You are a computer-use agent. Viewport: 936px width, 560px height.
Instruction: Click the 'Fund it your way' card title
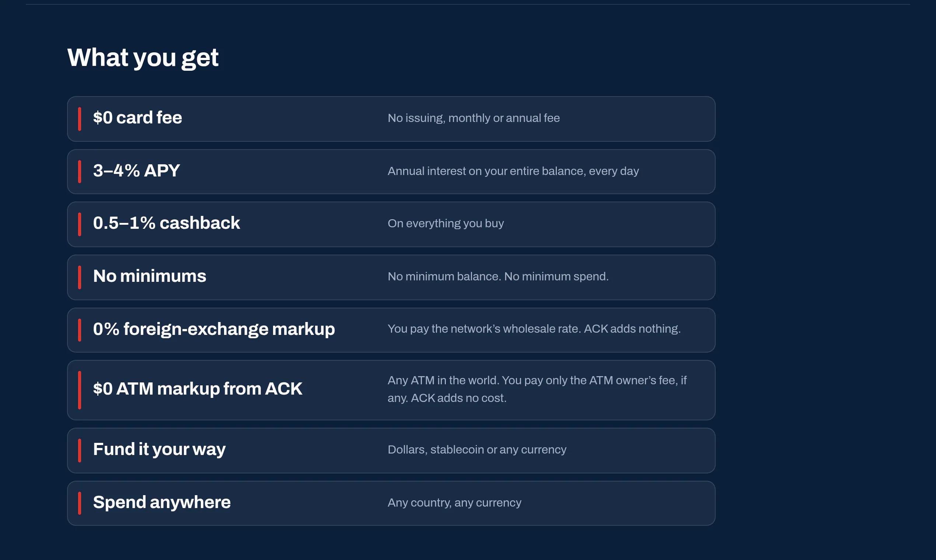pyautogui.click(x=159, y=449)
